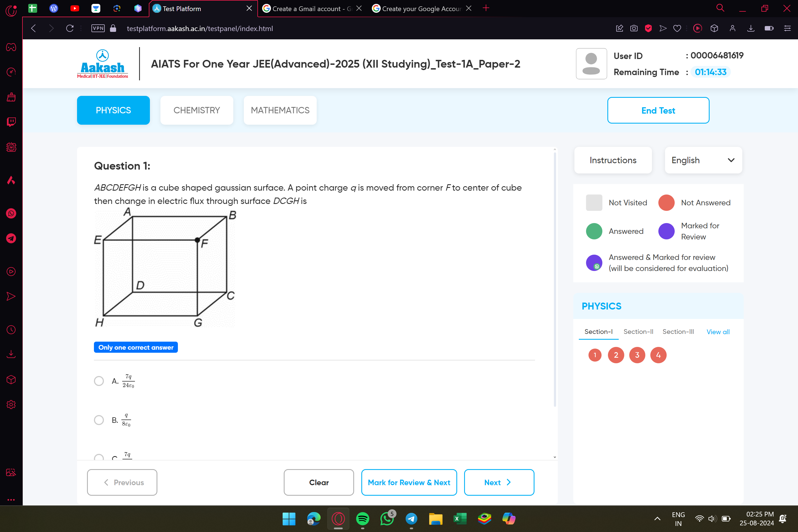Click View all questions link

pyautogui.click(x=718, y=331)
